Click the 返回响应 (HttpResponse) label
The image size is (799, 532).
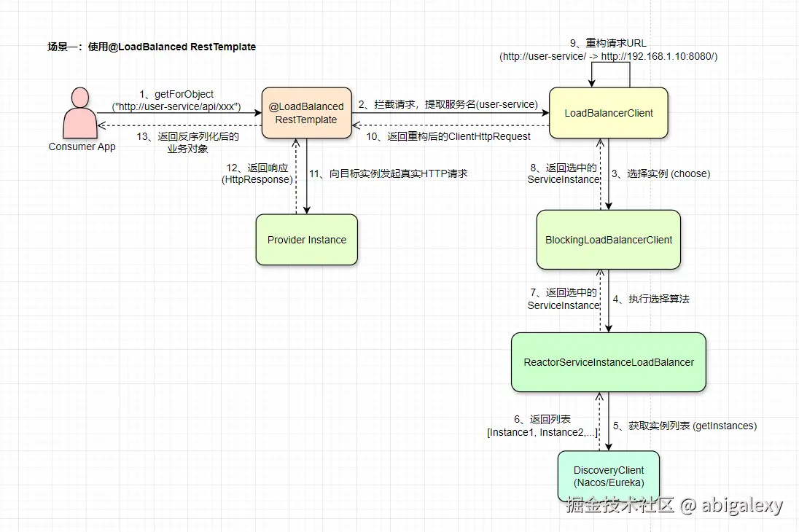click(257, 173)
